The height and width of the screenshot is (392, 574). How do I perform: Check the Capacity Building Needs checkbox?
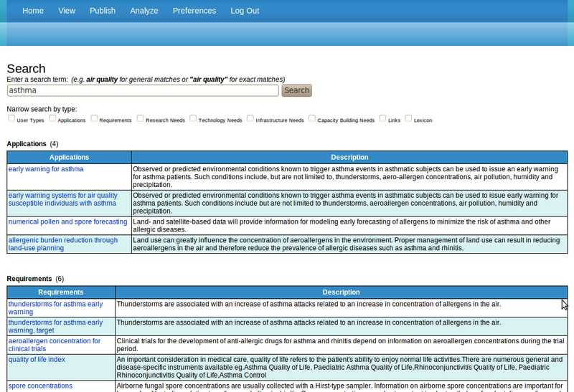click(311, 118)
